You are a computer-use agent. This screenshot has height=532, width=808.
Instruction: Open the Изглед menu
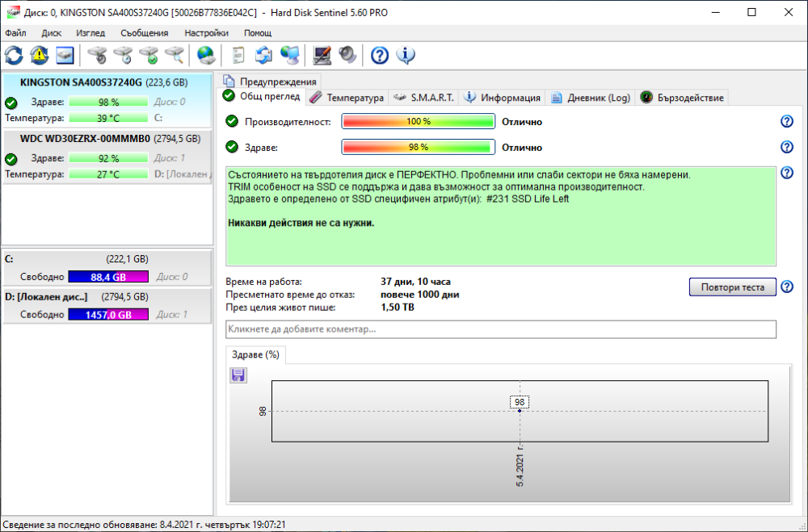[90, 33]
